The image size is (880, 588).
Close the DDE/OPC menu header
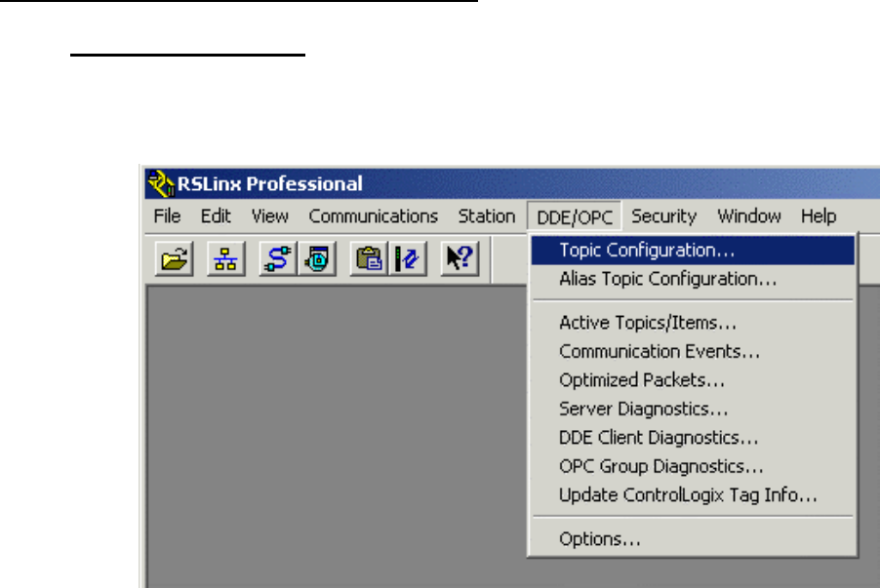574,216
